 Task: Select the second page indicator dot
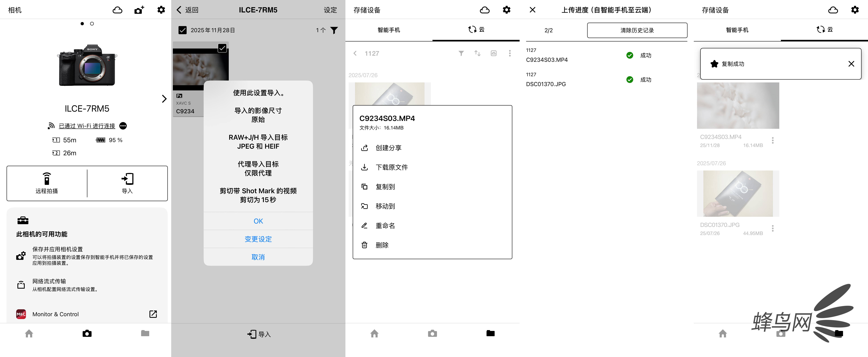click(92, 24)
